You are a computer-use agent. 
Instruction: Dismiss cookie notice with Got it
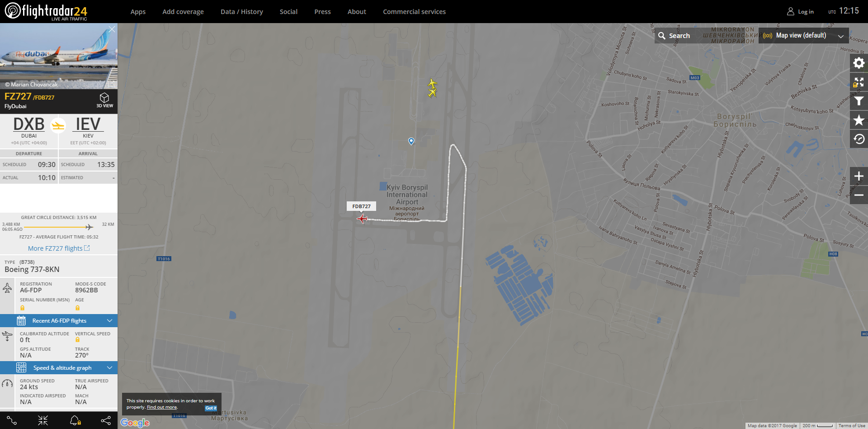click(x=211, y=408)
